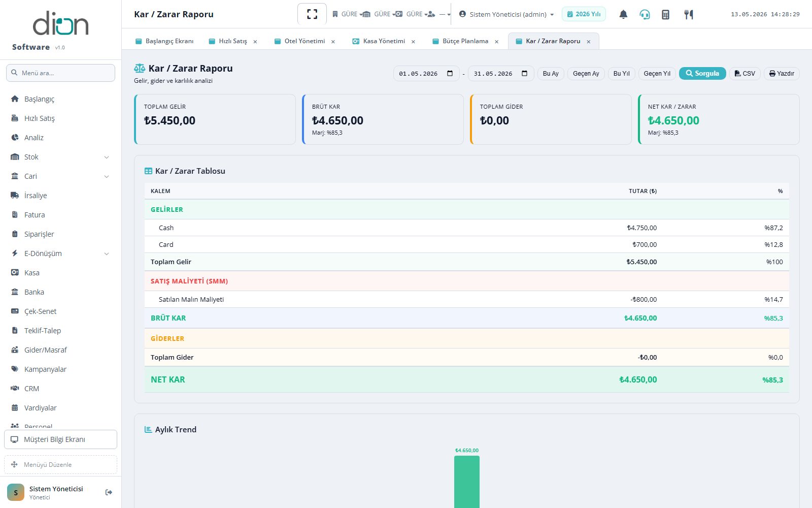Image resolution: width=812 pixels, height=508 pixels.
Task: Open notifications via the bell icon
Action: pos(623,14)
